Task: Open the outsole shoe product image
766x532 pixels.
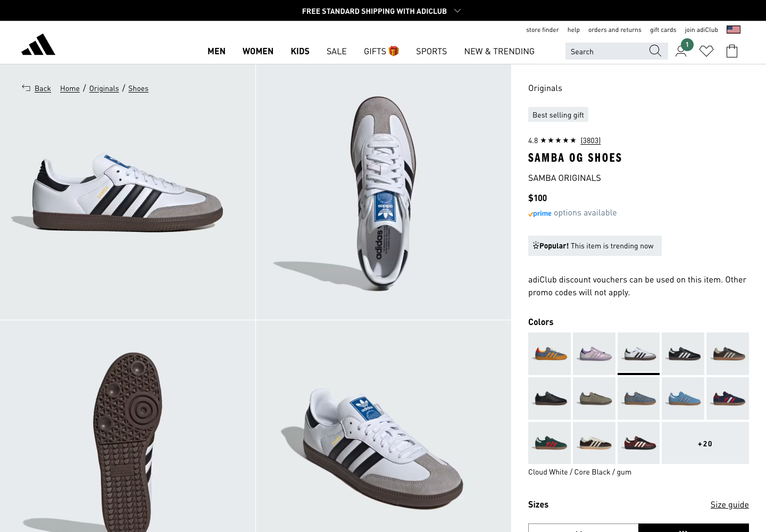Action: click(x=128, y=426)
